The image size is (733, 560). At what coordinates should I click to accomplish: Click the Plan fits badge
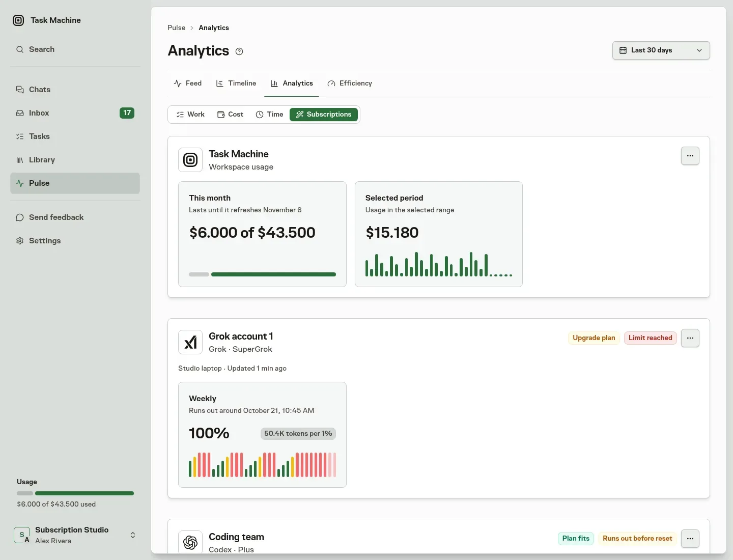(x=576, y=539)
